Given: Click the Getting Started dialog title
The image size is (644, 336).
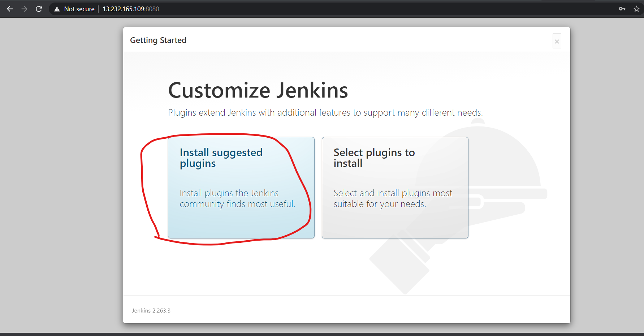Looking at the screenshot, I should (x=158, y=40).
